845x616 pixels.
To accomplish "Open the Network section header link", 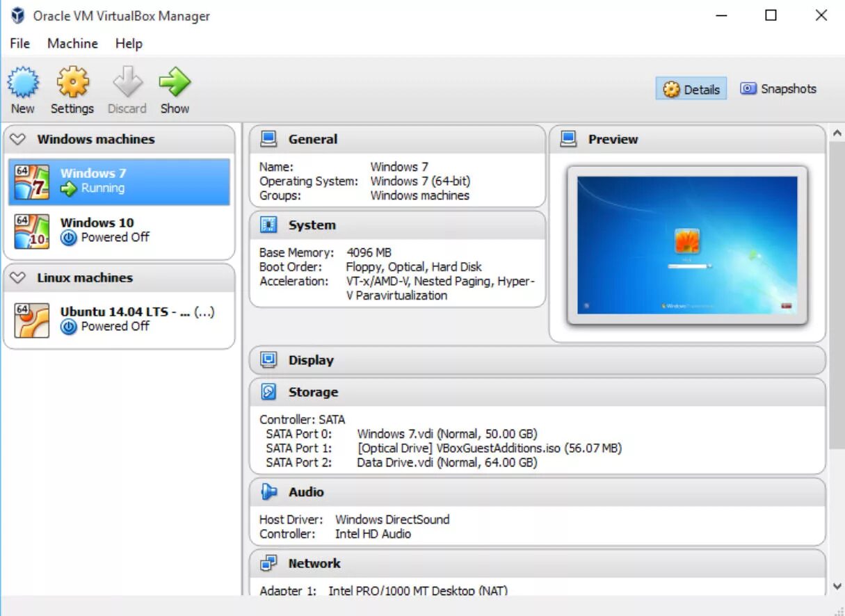I will [314, 563].
